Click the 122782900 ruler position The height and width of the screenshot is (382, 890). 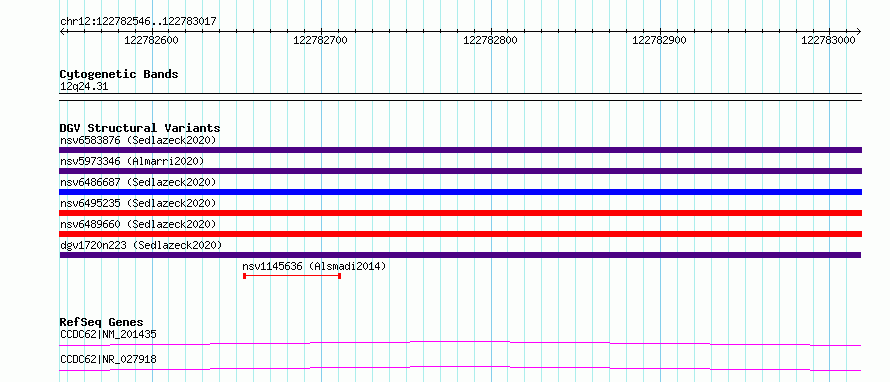(x=660, y=40)
